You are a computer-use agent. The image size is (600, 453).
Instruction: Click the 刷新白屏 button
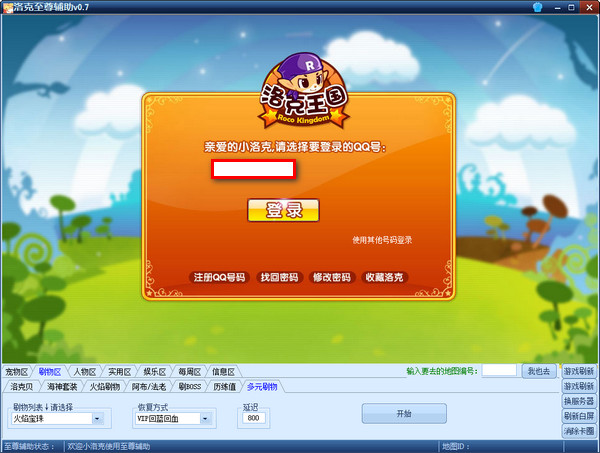coord(579,416)
